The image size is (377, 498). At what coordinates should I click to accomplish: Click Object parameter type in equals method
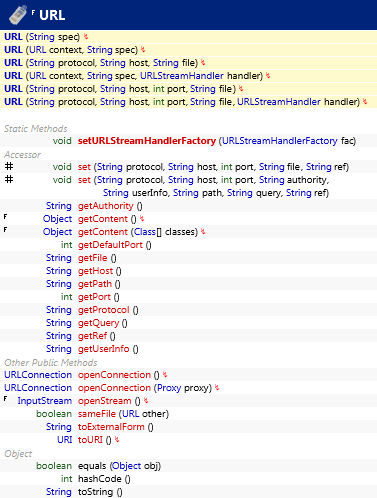(x=126, y=466)
